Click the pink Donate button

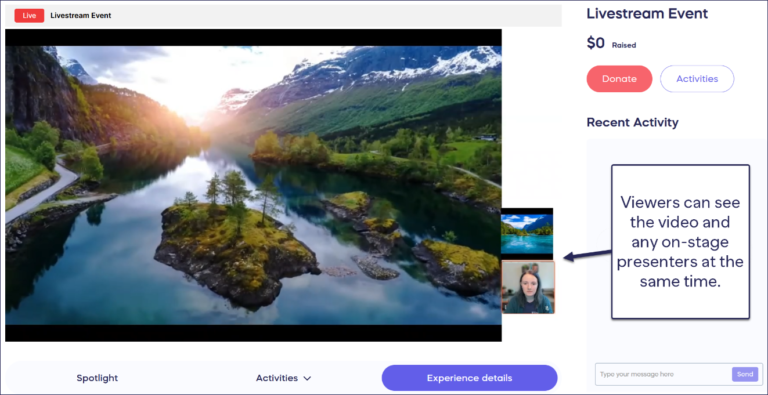point(619,79)
